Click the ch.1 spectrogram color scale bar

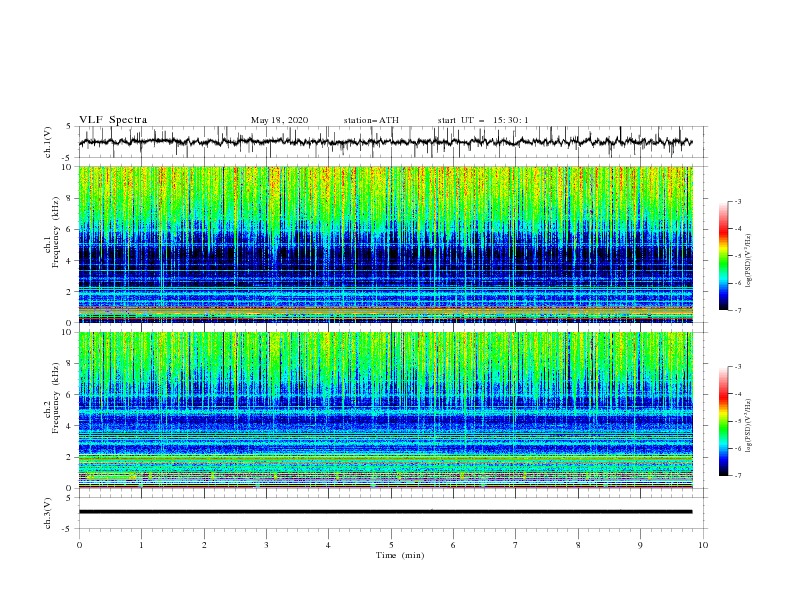coord(723,256)
